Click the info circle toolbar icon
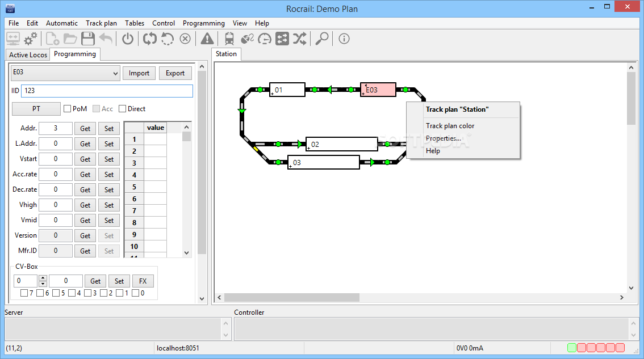 pyautogui.click(x=344, y=39)
